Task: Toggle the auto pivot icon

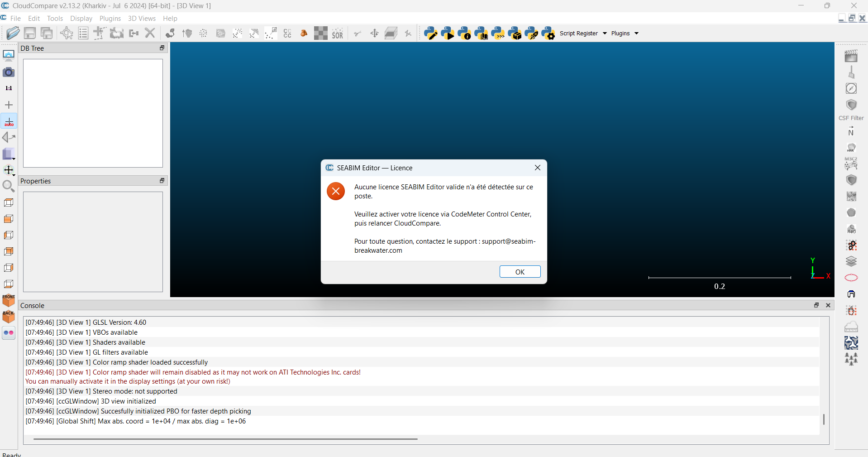Action: [9, 121]
